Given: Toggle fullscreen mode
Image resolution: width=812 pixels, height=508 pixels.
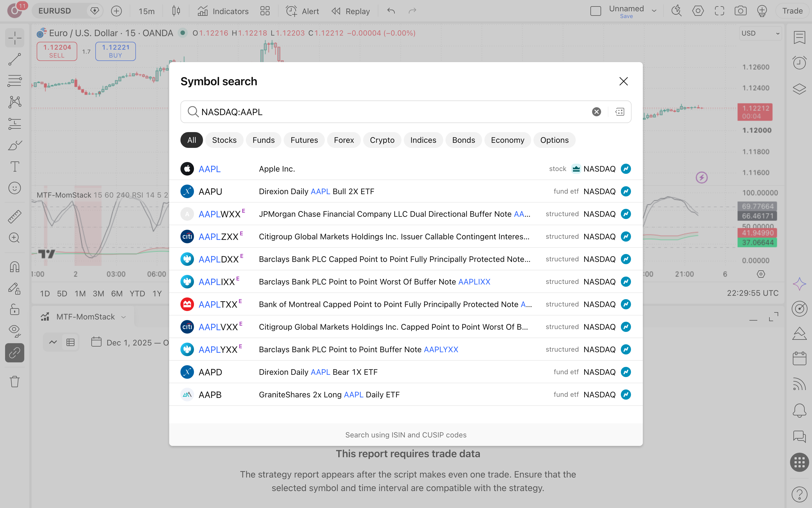Looking at the screenshot, I should [x=720, y=11].
